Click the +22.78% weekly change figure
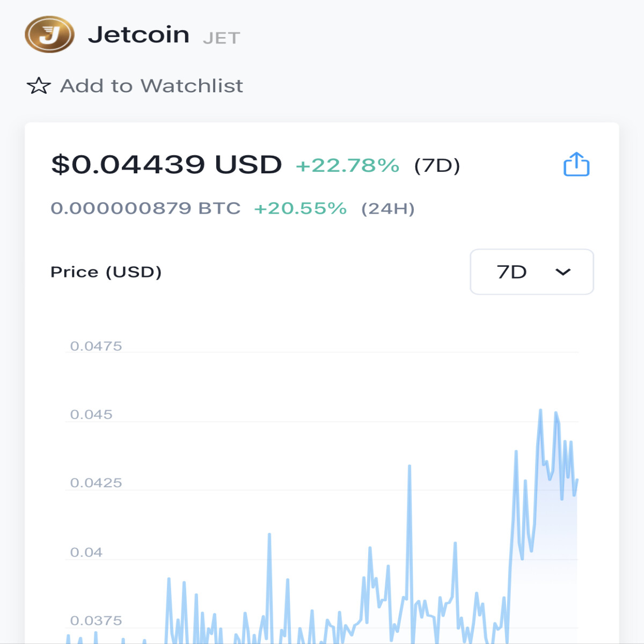 (x=347, y=165)
